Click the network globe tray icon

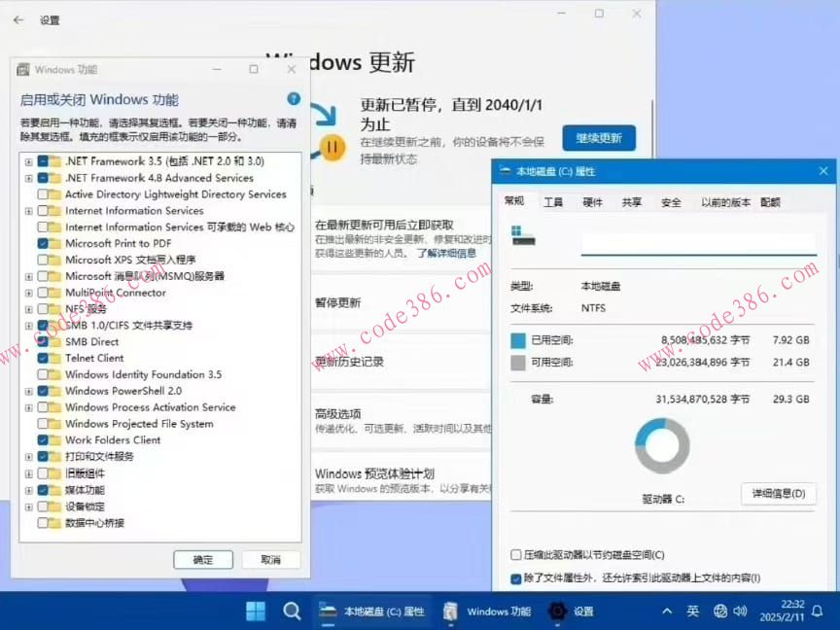point(720,611)
